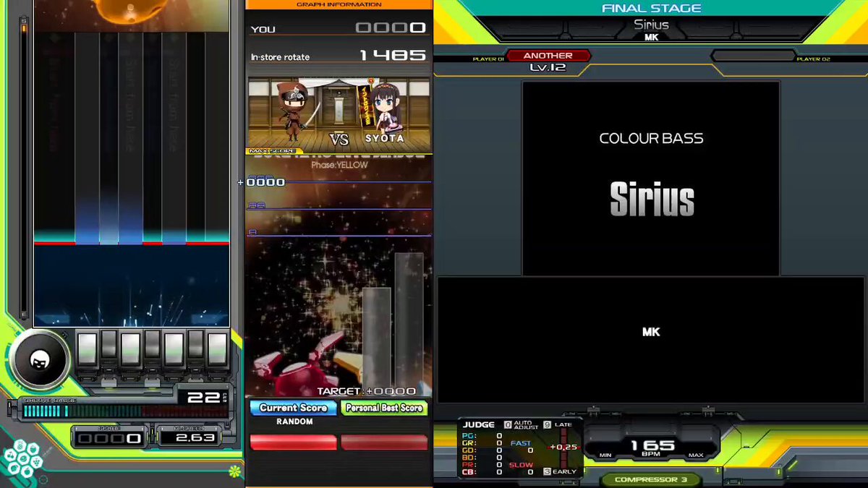The width and height of the screenshot is (868, 488).
Task: Click the taller right score graph bar
Action: coord(409,324)
